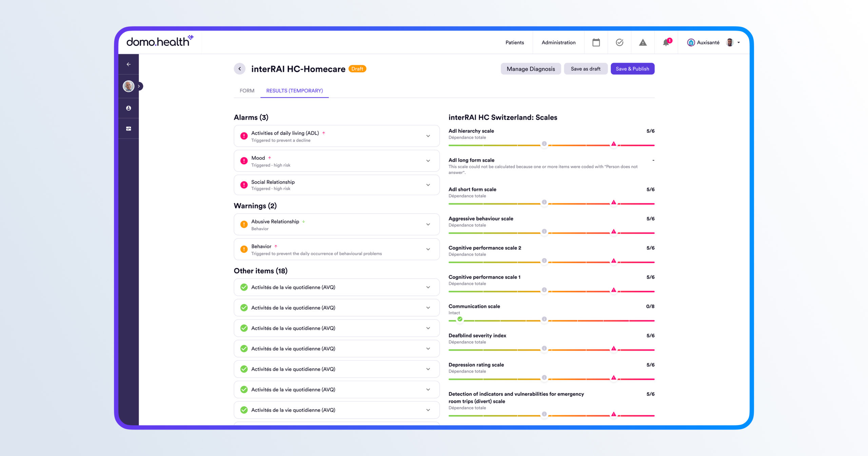
Task: Open the Auxisanté account dropdown
Action: point(738,42)
